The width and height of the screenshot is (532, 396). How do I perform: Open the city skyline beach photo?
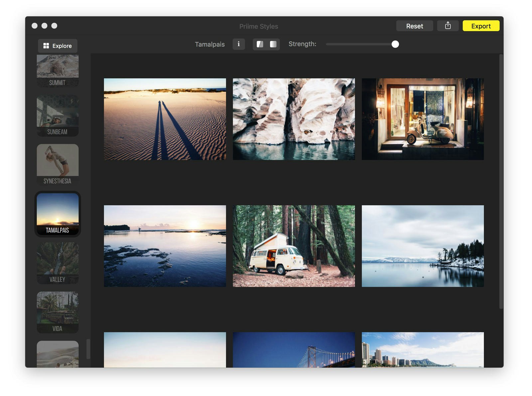pos(422,349)
